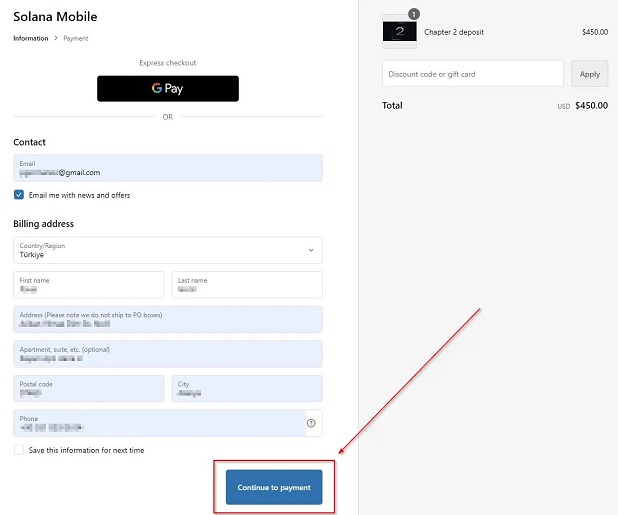
Task: Click the Last name text field
Action: [x=247, y=285]
